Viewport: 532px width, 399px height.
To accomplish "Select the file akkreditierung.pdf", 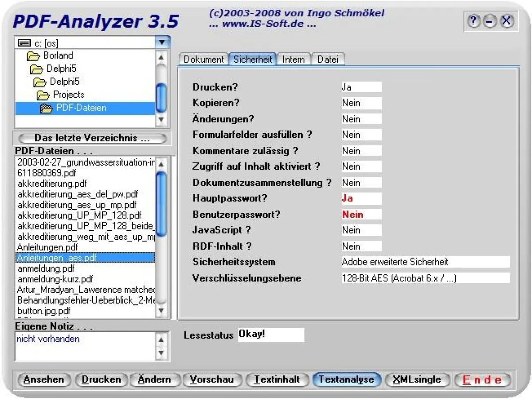I will click(53, 184).
